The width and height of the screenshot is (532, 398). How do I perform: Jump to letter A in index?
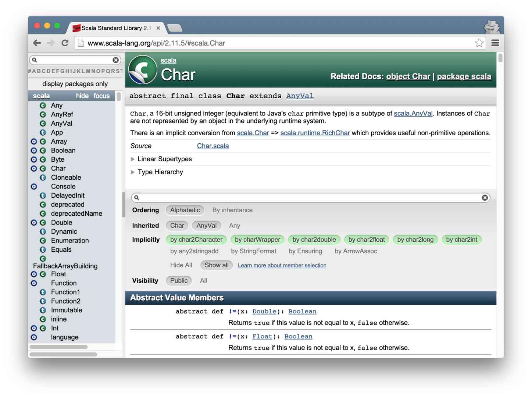[34, 71]
